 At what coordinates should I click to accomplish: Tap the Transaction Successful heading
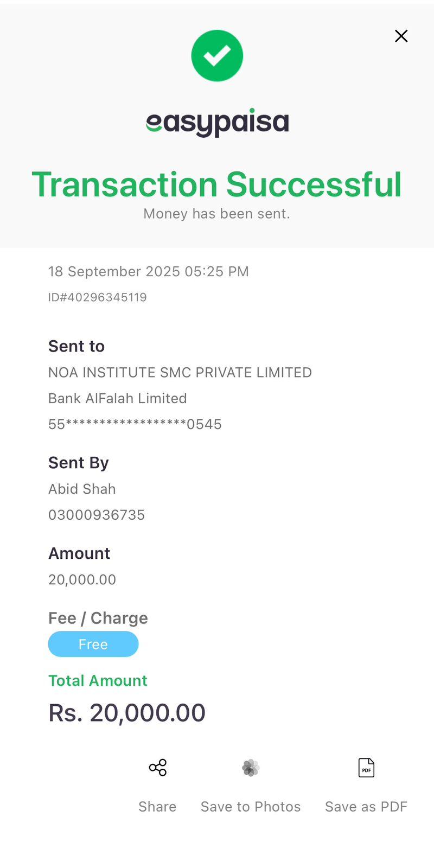[x=217, y=184]
